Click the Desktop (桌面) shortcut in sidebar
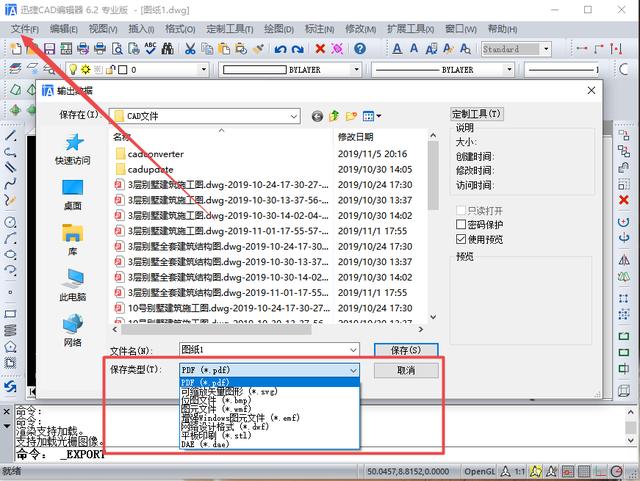 [73, 195]
